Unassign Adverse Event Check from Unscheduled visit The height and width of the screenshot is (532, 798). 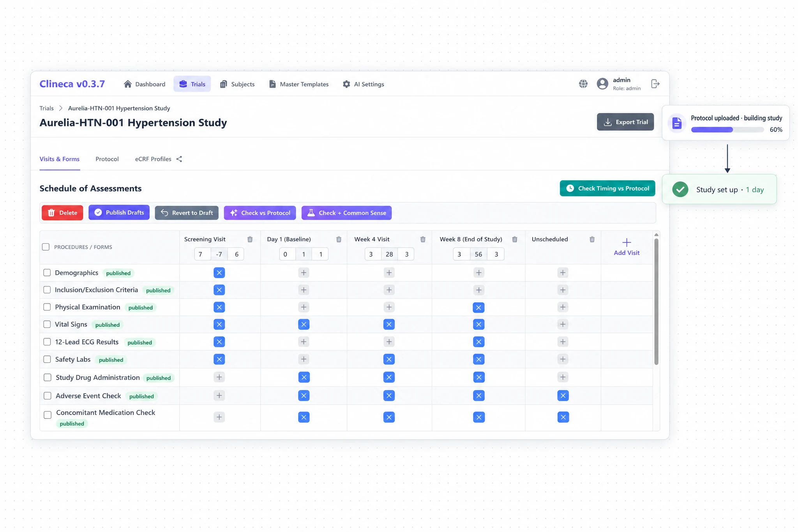tap(563, 396)
